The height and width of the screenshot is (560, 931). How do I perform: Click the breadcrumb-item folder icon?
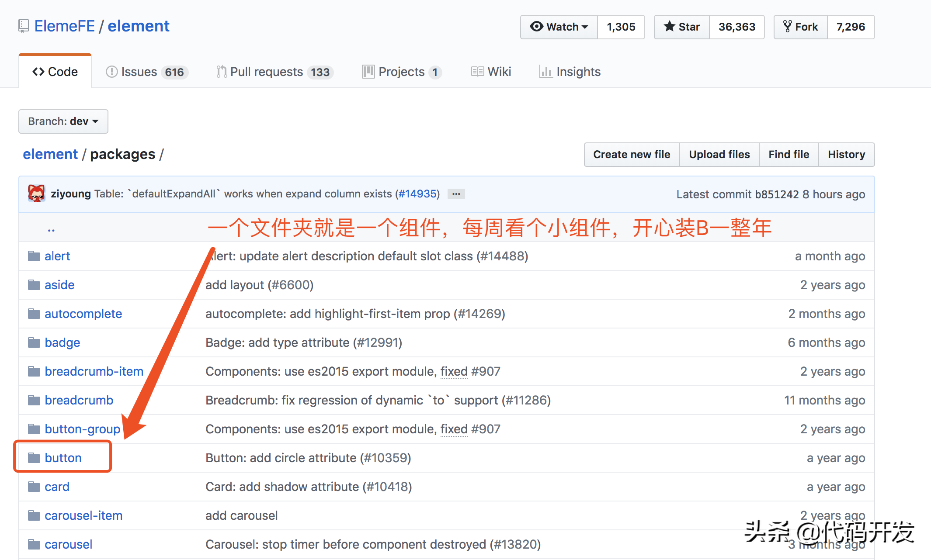34,371
